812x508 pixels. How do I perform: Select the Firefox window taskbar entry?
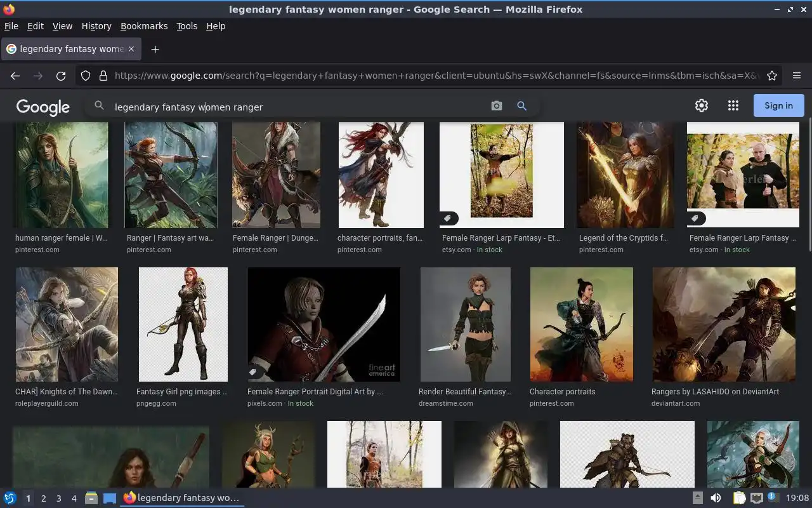(183, 498)
